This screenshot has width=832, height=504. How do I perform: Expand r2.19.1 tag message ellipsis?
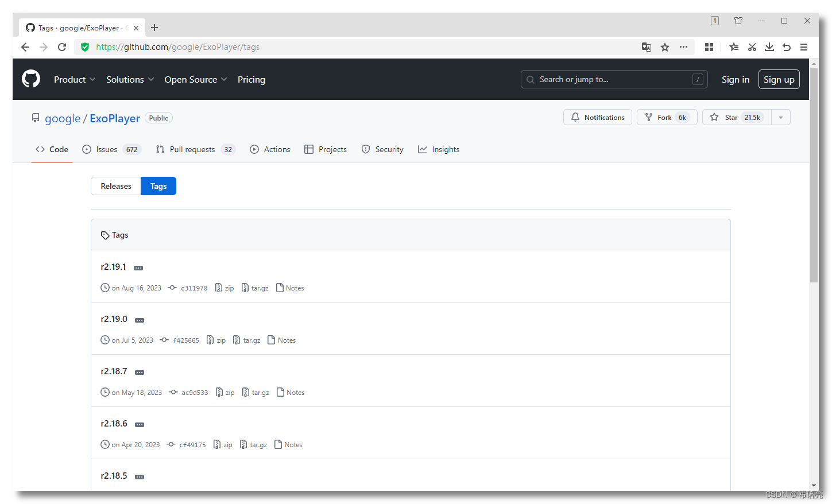[x=138, y=268]
